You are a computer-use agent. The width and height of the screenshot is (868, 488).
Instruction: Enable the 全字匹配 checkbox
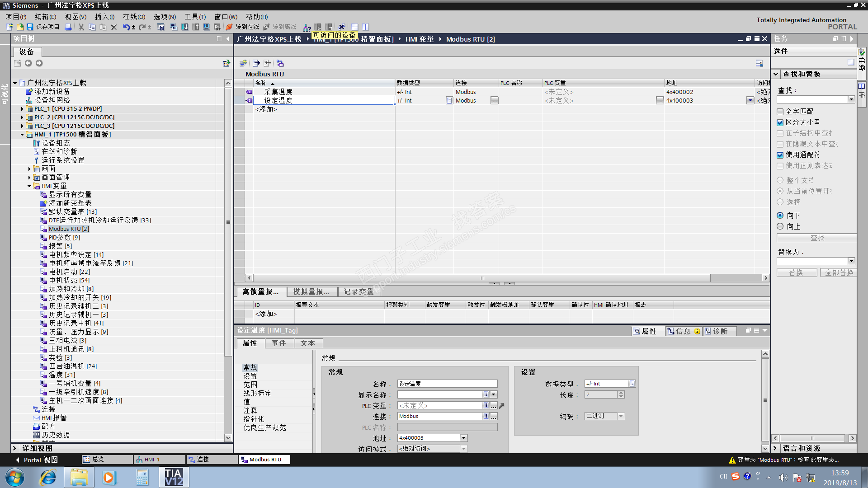coord(780,112)
